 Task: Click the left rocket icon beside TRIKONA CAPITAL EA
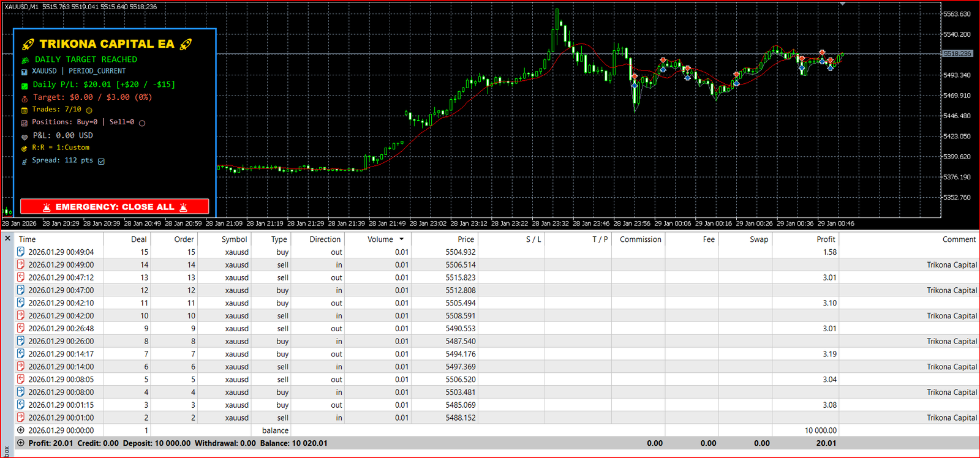(x=28, y=44)
